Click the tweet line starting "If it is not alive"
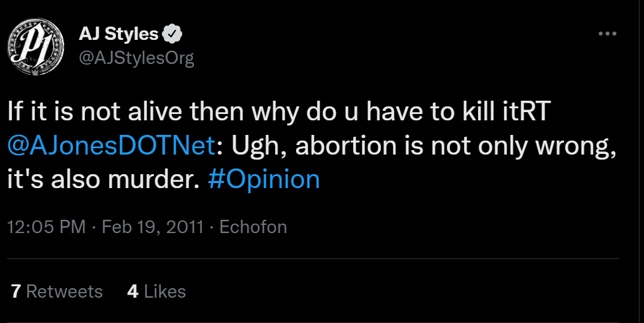 point(278,111)
